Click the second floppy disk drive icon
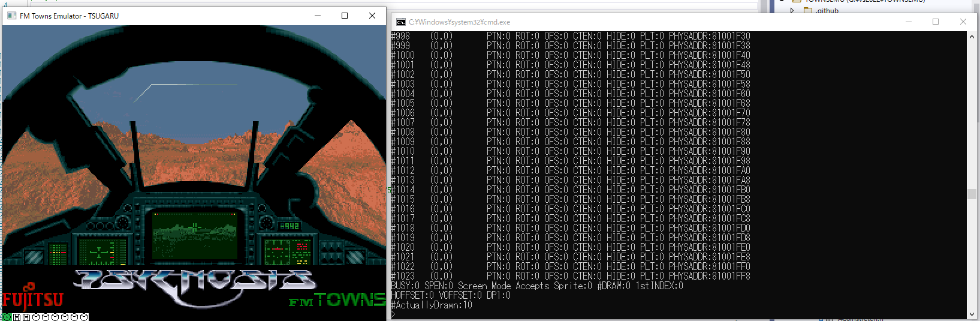980x321 pixels. pyautogui.click(x=26, y=317)
